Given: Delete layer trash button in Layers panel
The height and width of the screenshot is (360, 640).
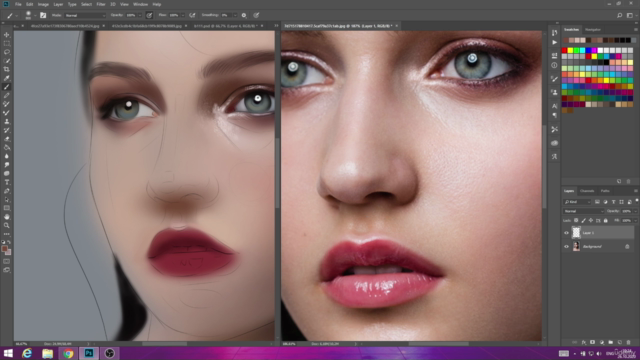Looking at the screenshot, I should click(629, 342).
